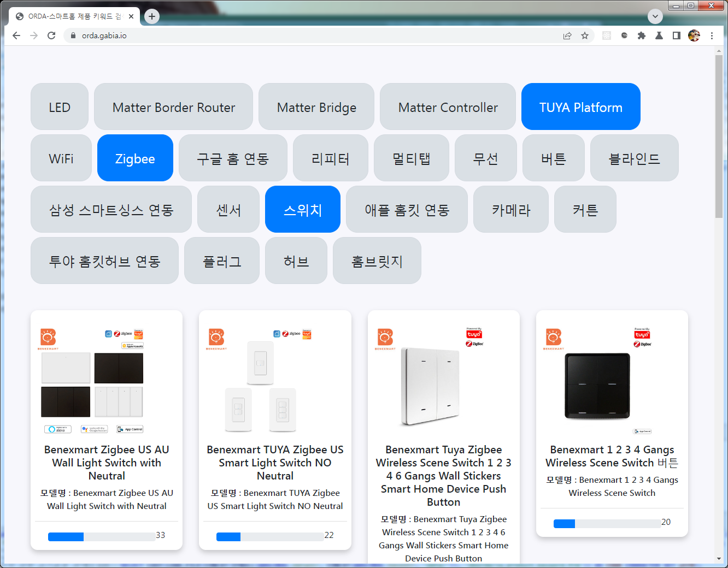Reload the orda.gabia.io page
Screen dimensions: 728x568
(51, 35)
